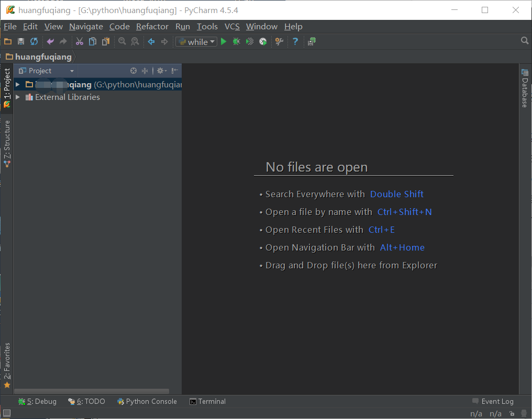This screenshot has width=532, height=419.
Task: Open the Terminal tool window tab
Action: coord(207,402)
